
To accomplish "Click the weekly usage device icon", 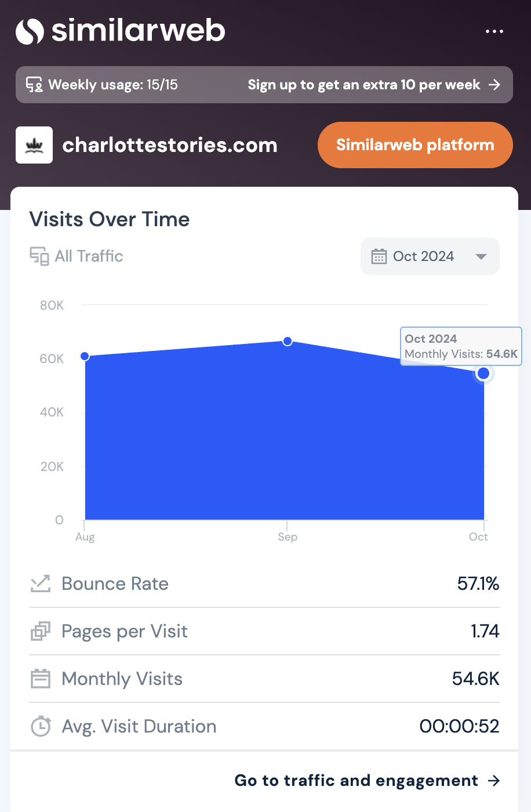I will tap(34, 85).
